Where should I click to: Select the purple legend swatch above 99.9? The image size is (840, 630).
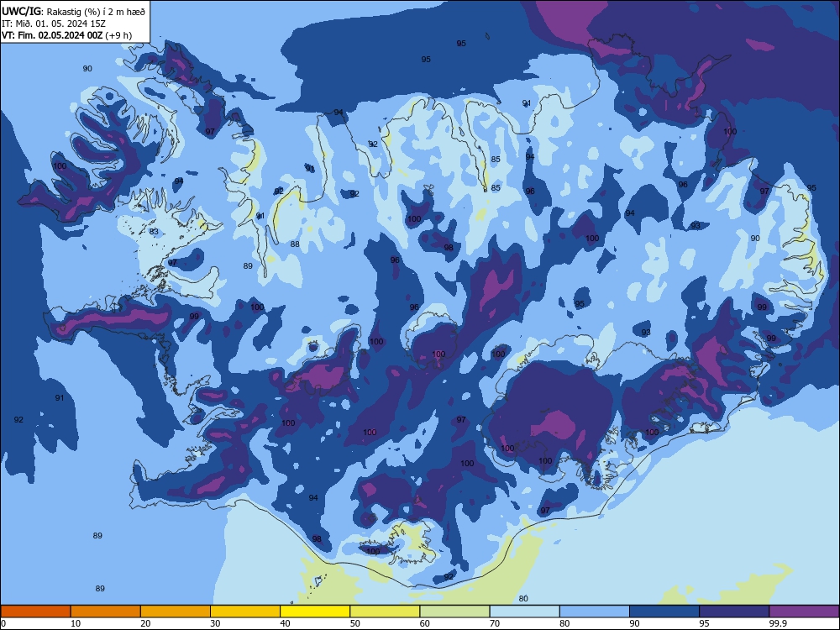point(804,612)
